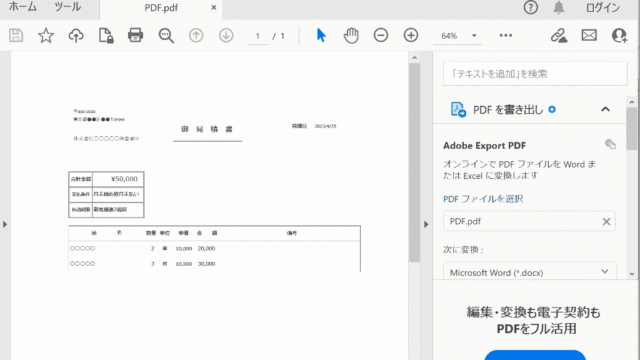Viewport: 640px width, 360px height.
Task: Invite others with the add person icon
Action: 619,36
